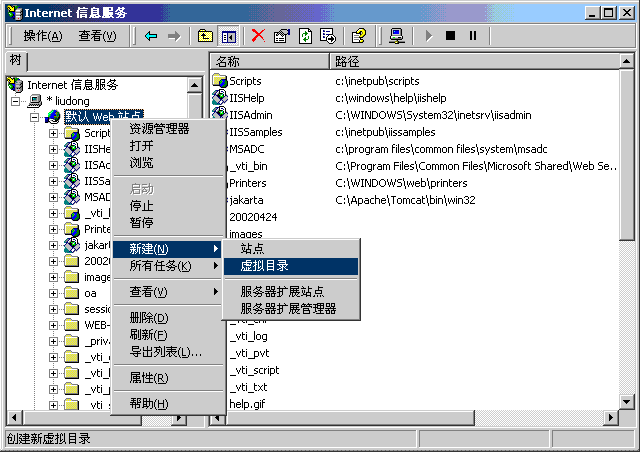Select 服务器扩展管理器 in submenu
Image resolution: width=640 pixels, height=452 pixels.
[x=291, y=309]
